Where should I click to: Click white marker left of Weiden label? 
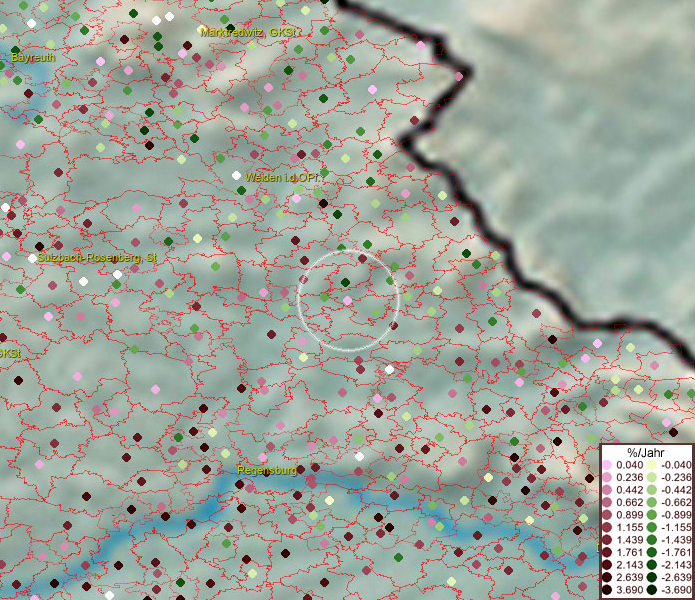(236, 176)
